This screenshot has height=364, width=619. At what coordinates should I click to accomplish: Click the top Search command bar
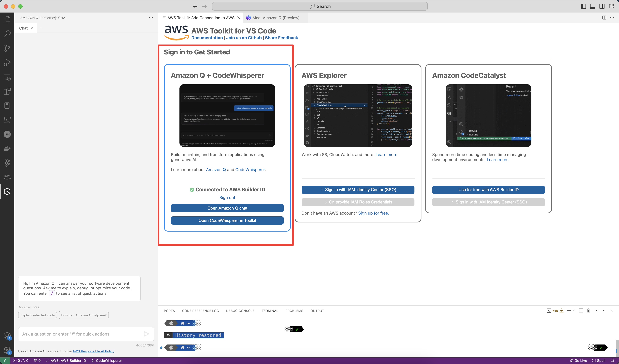pos(320,6)
